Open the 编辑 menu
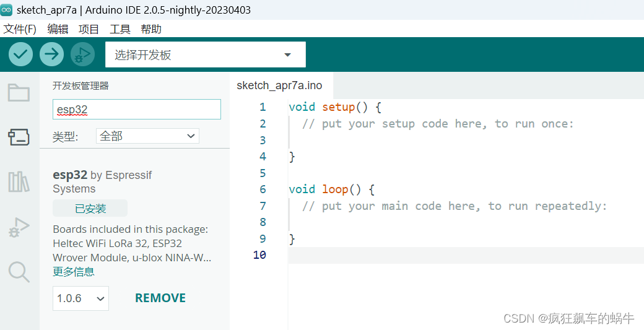This screenshot has height=330, width=644. 58,29
